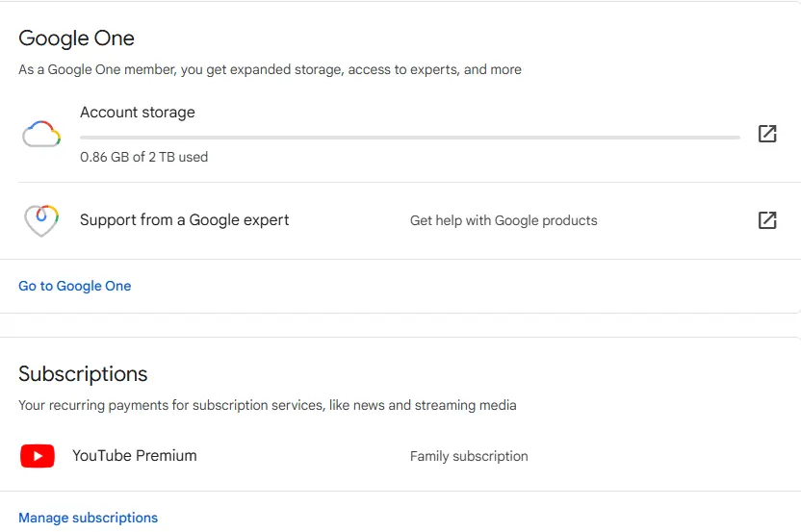Open Support from a Google expert external link icon
Viewport: 801px width, 532px height.
(x=766, y=220)
